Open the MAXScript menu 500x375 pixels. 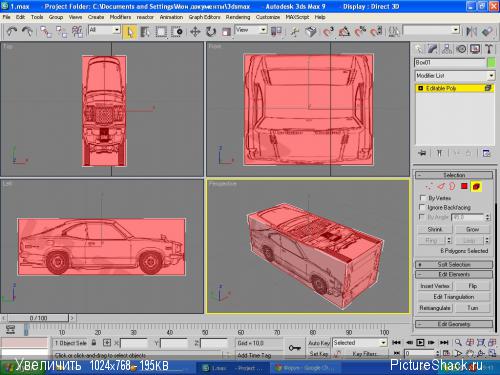pos(297,17)
